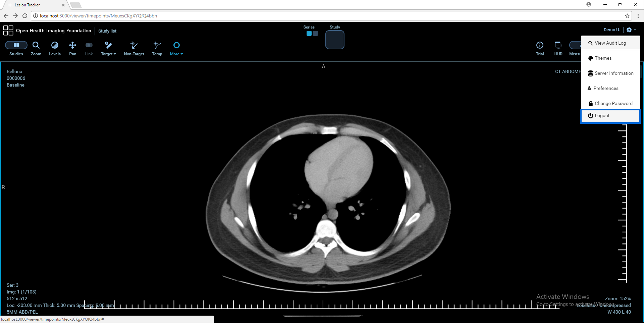Choose the Temp measurement tool
This screenshot has height=323, width=644.
tap(157, 48)
